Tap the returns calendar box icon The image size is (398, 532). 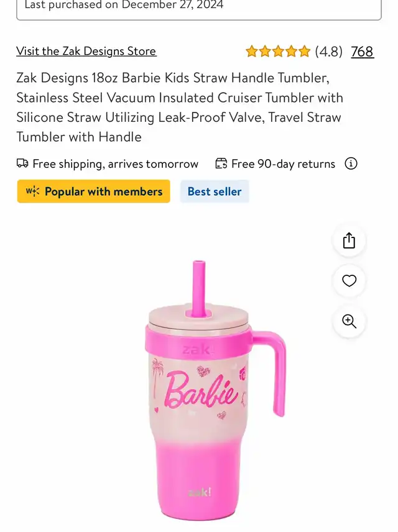221,163
